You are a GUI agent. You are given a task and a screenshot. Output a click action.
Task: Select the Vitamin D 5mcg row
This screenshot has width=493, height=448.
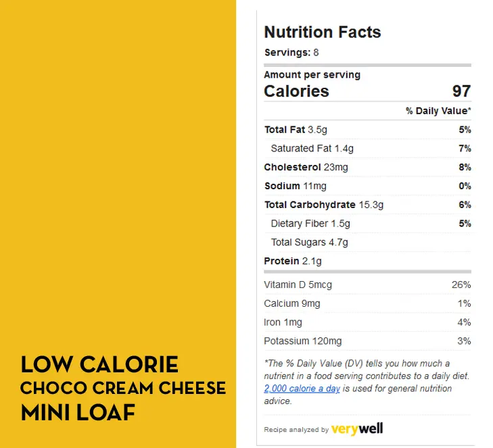click(x=367, y=284)
